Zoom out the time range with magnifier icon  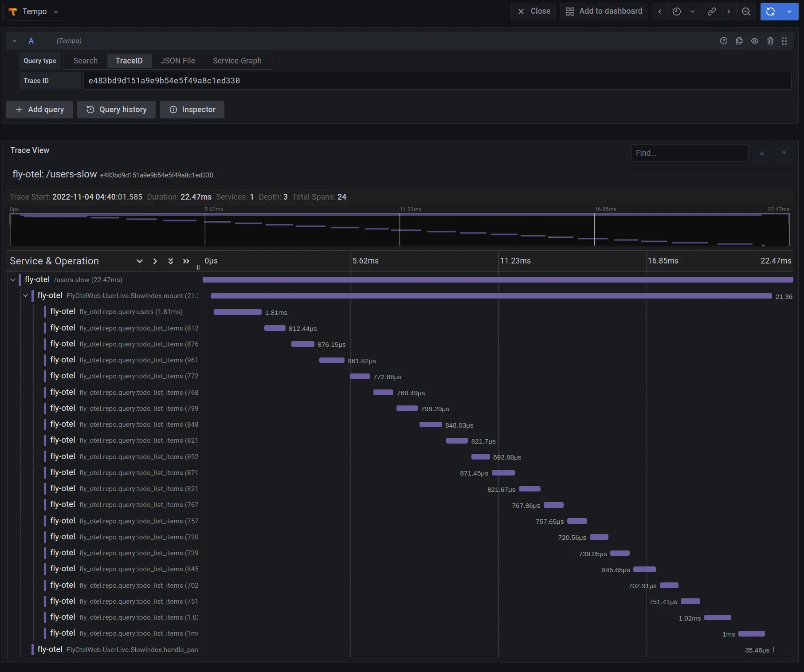tap(746, 12)
